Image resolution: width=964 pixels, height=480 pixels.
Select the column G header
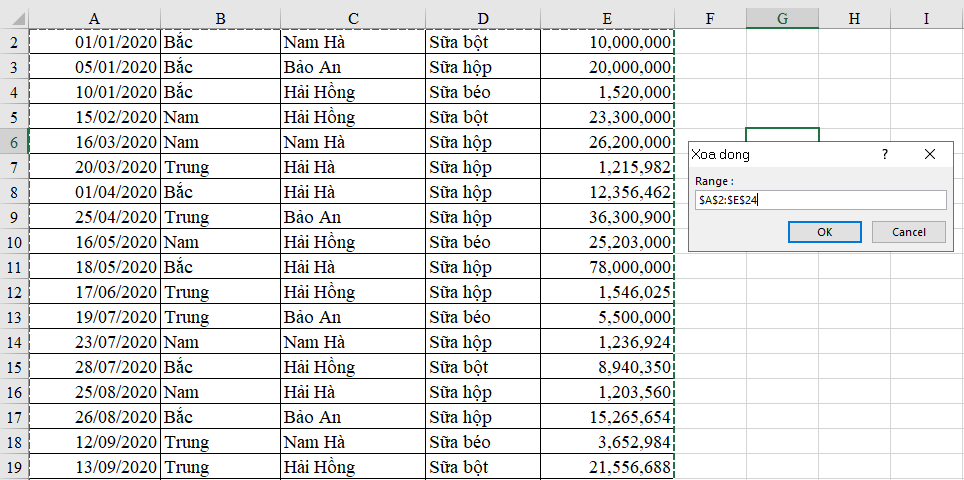(782, 18)
